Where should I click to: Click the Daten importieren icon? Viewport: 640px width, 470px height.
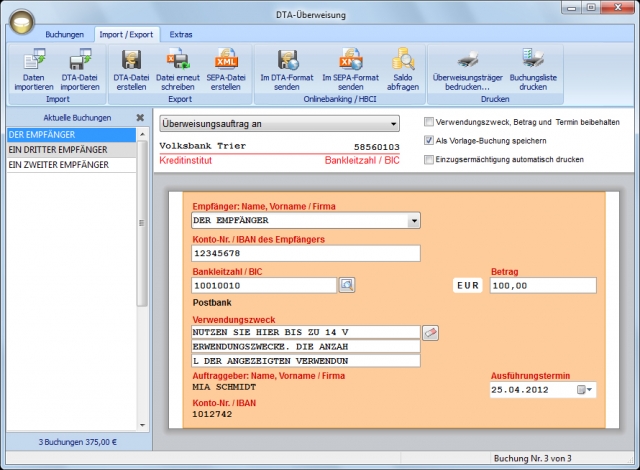pos(34,60)
